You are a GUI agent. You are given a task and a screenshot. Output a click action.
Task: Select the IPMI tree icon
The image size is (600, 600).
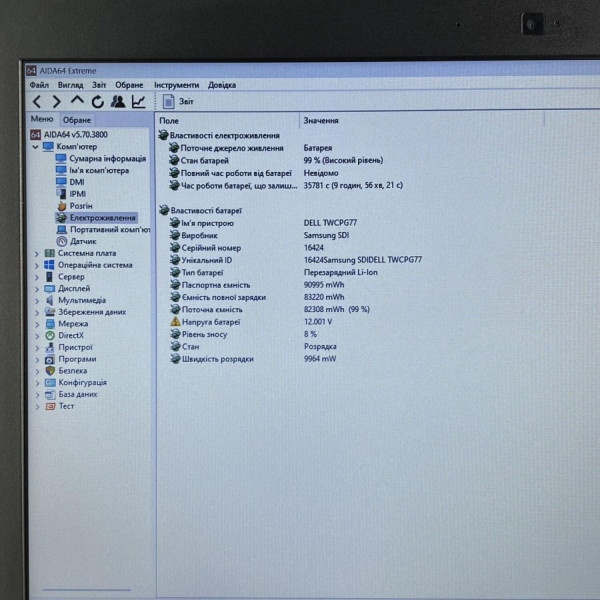pyautogui.click(x=61, y=194)
